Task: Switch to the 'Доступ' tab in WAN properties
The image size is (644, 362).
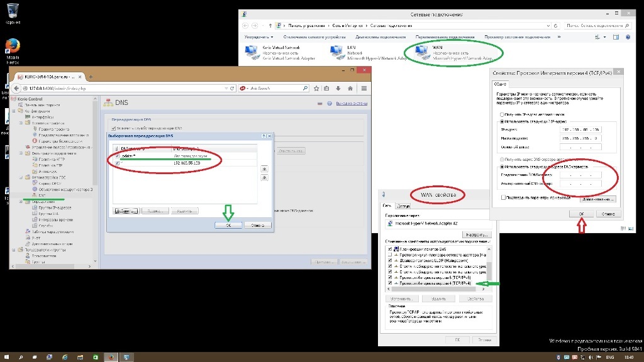Action: [403, 206]
